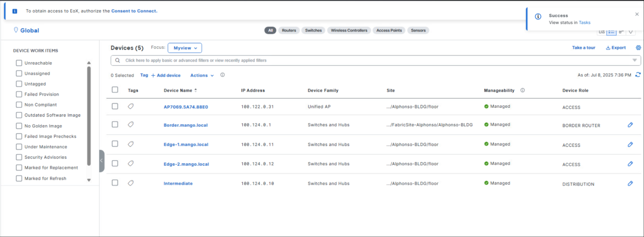The image size is (644, 237).
Task: Click the work items list scrollbar thumb
Action: 89,116
